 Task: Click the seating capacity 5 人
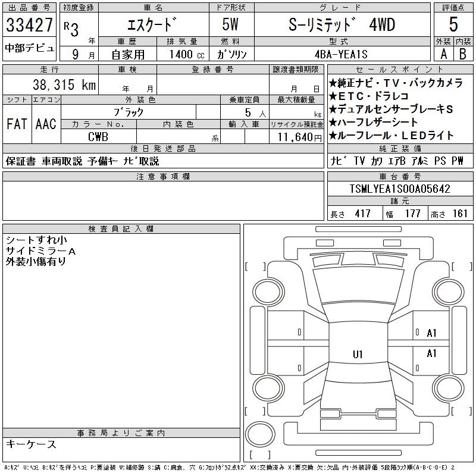tap(255, 113)
